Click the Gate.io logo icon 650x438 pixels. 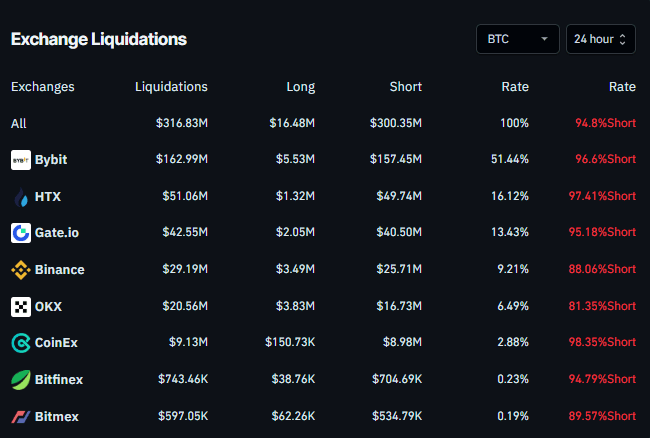[21, 233]
